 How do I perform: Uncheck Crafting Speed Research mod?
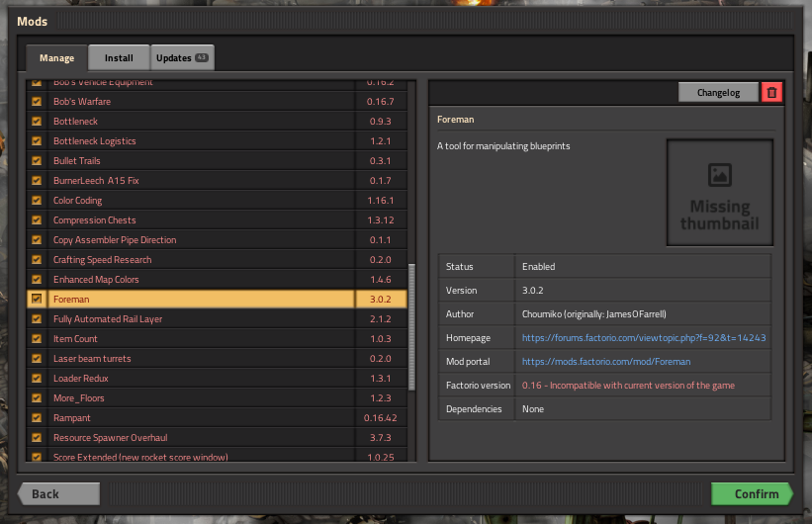coord(37,259)
